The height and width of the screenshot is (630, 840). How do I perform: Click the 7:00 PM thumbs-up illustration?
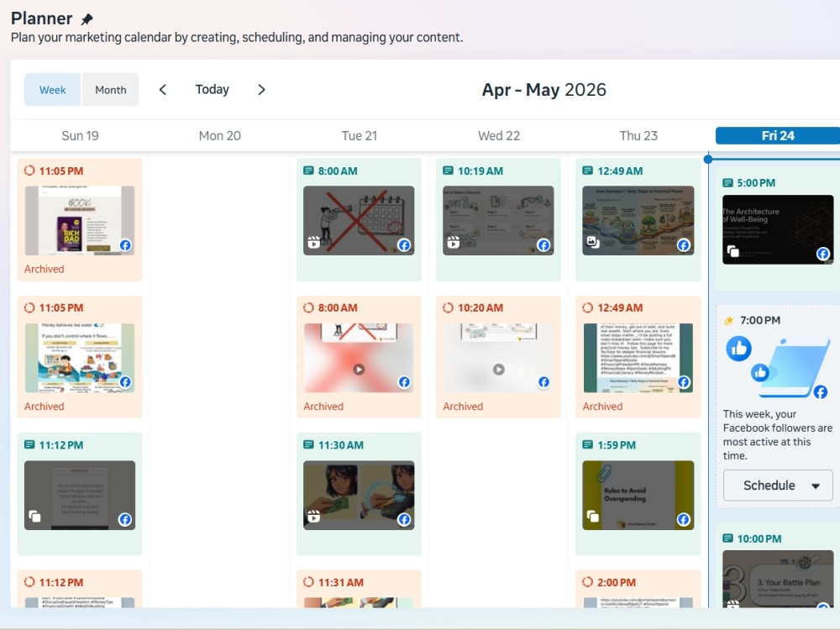click(777, 367)
